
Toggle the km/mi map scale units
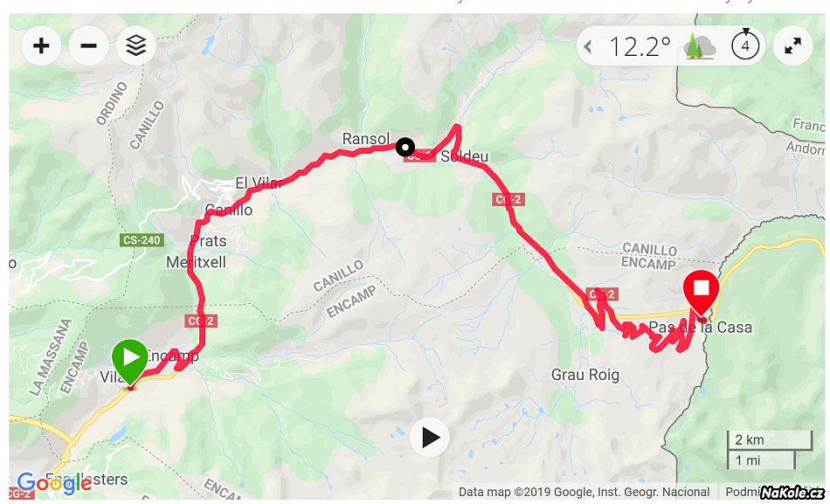point(770,450)
